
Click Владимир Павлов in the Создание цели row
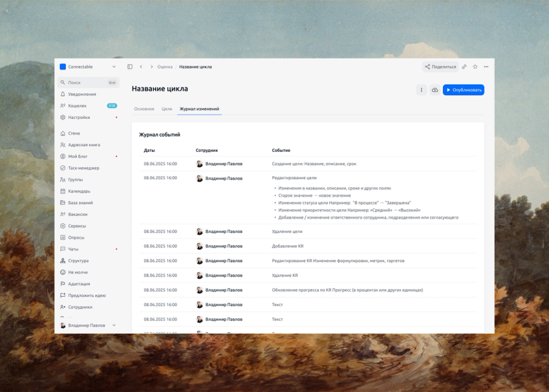224,164
